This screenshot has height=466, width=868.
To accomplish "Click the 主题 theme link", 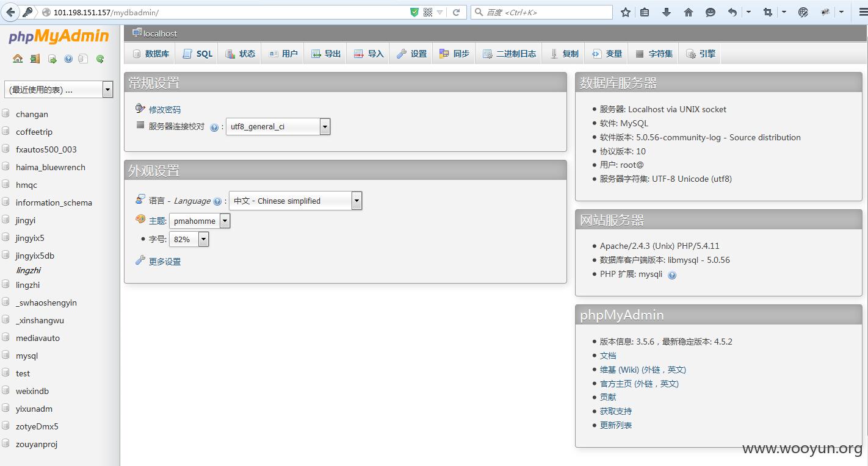I will click(157, 221).
